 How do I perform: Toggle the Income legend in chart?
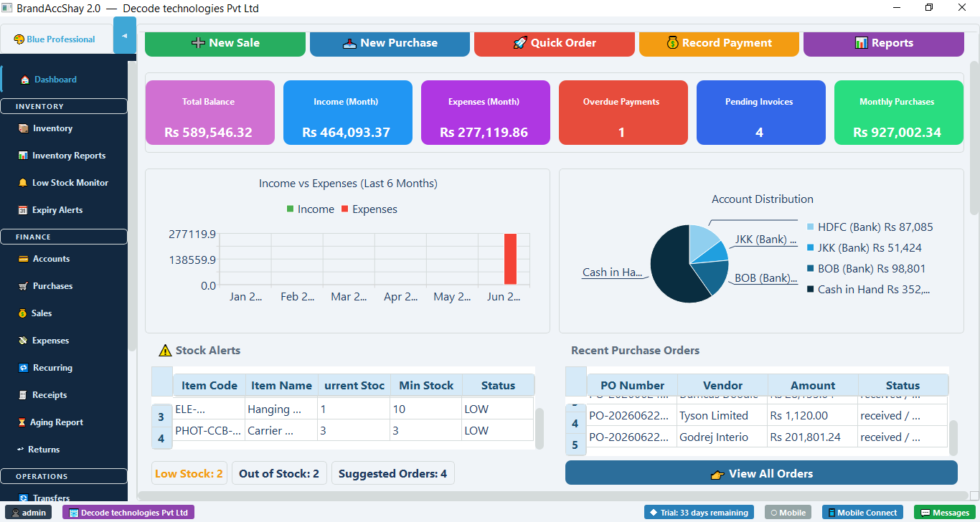click(311, 209)
